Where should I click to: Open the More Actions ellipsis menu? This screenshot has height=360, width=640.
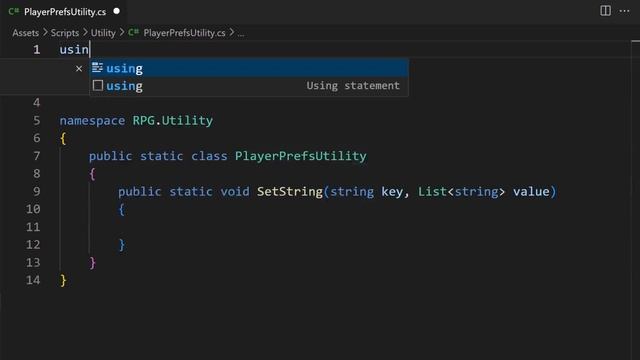tap(624, 11)
